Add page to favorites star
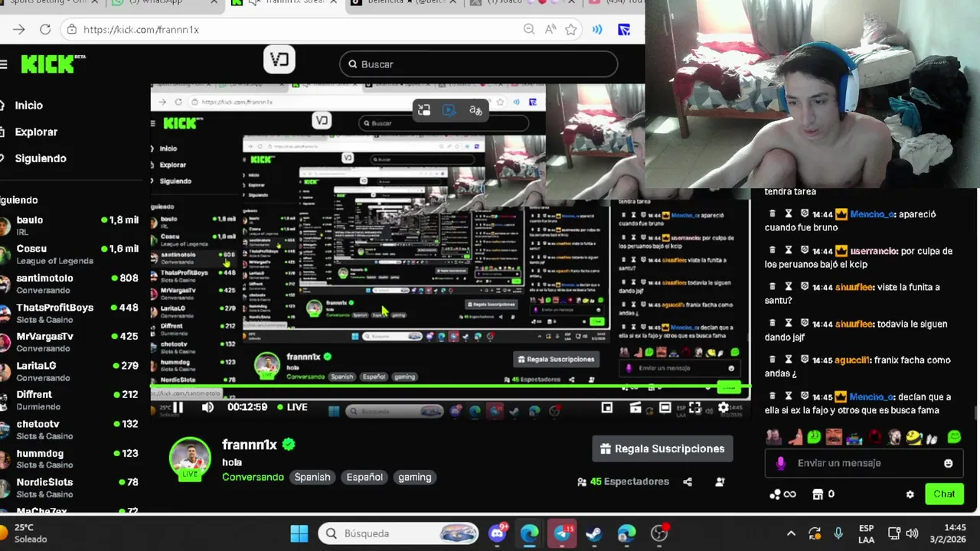 (571, 29)
